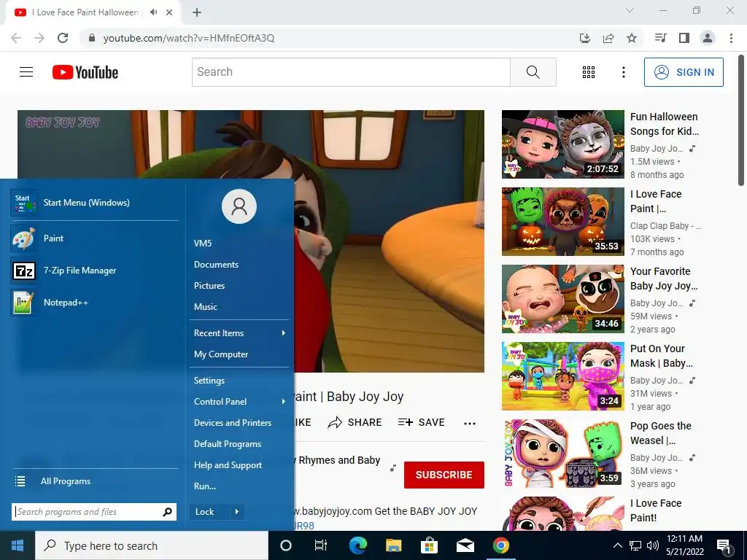The height and width of the screenshot is (560, 747).
Task: Mute the tab via speaker icon
Action: (x=153, y=12)
